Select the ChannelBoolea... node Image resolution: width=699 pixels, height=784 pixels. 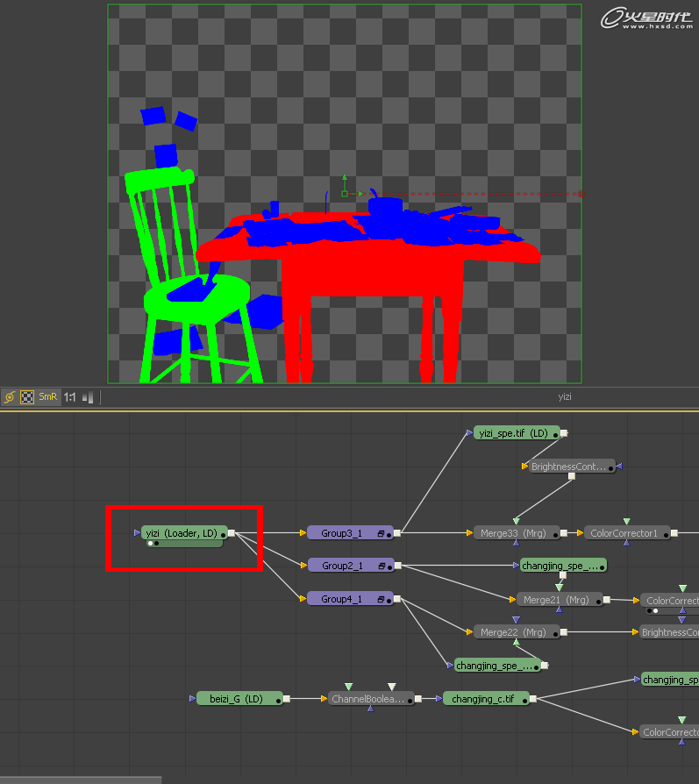click(371, 699)
